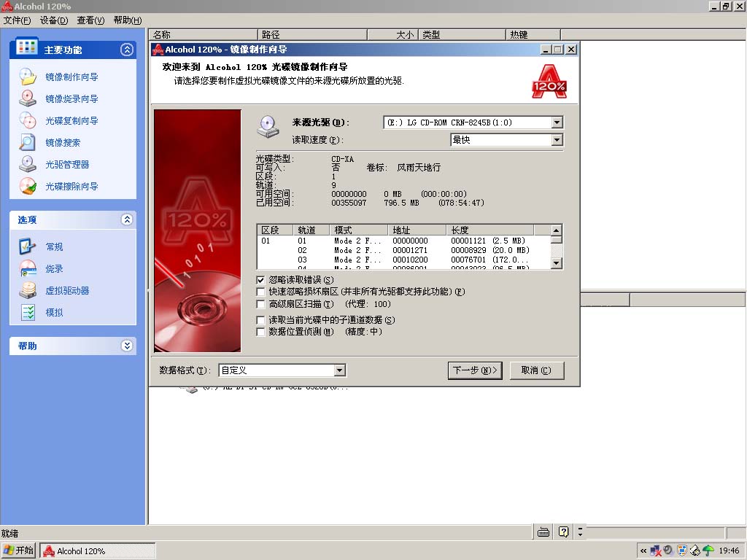The height and width of the screenshot is (560, 747).
Task: Open the 读取速度 dropdown
Action: 557,140
